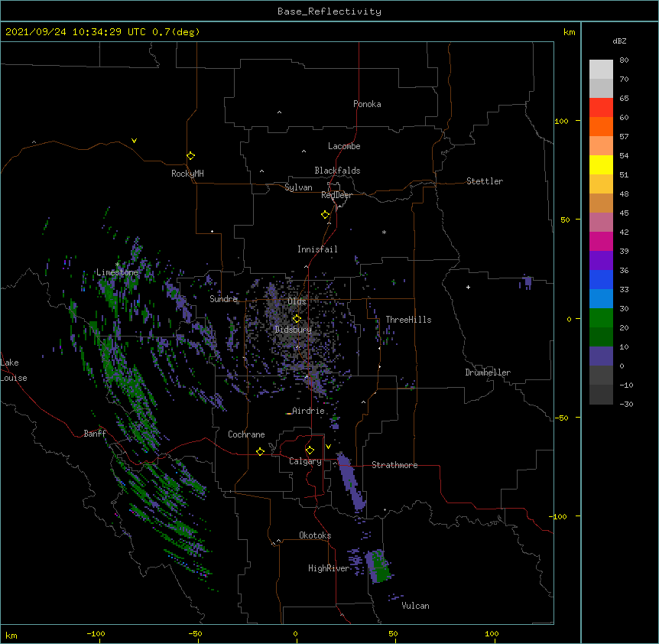Click the Sundre town label
This screenshot has height=644, width=659.
pyautogui.click(x=223, y=299)
